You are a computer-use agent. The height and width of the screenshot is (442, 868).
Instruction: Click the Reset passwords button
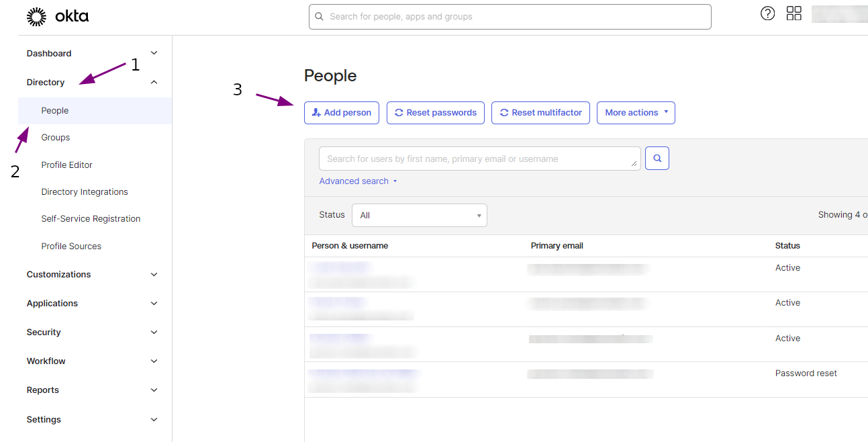tap(435, 112)
